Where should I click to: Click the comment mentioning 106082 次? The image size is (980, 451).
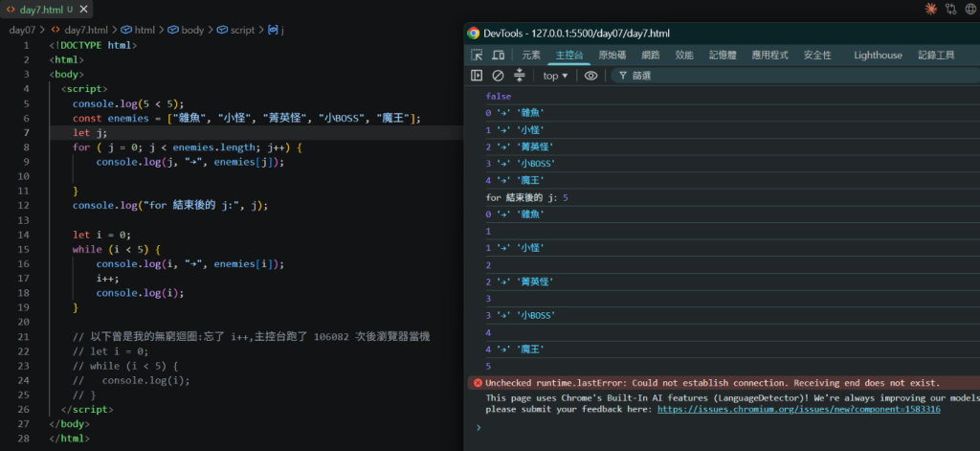[x=252, y=336]
